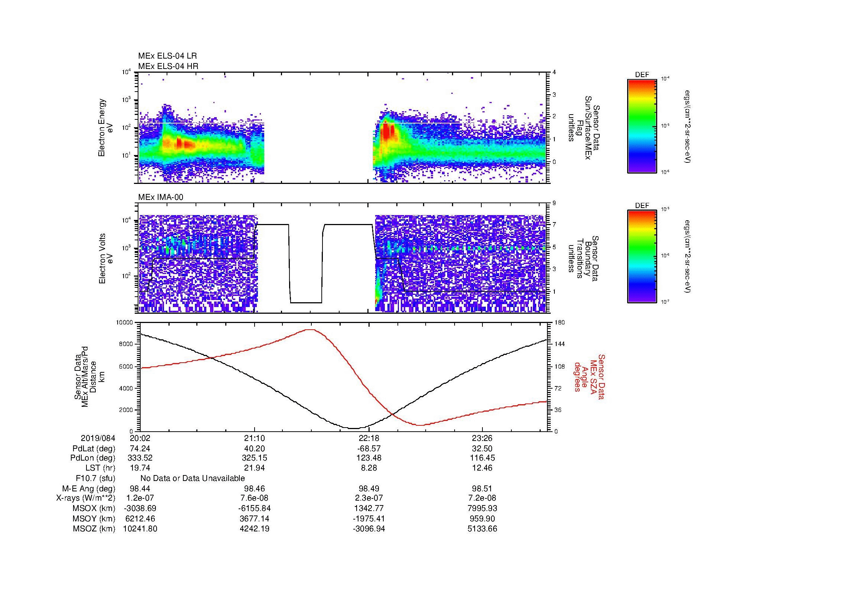This screenshot has height=613, width=868.
Task: Click the 'MEx IMA-00' panel title
Action: (161, 197)
